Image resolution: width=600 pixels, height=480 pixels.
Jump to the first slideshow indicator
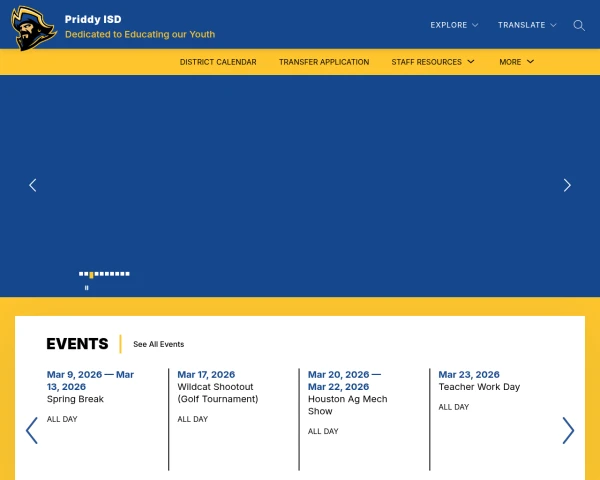81,274
